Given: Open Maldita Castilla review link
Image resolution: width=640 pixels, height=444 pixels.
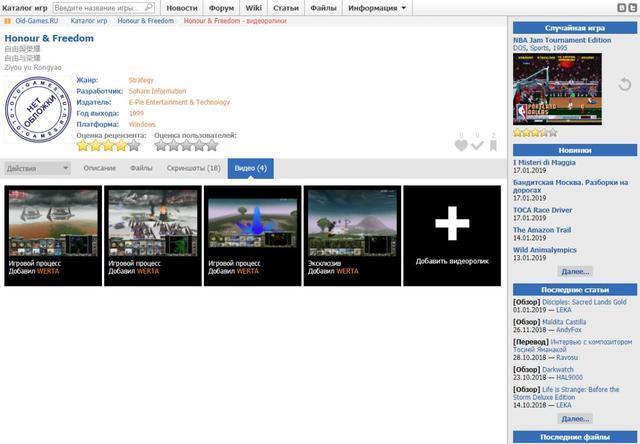Looking at the screenshot, I should pyautogui.click(x=564, y=322).
